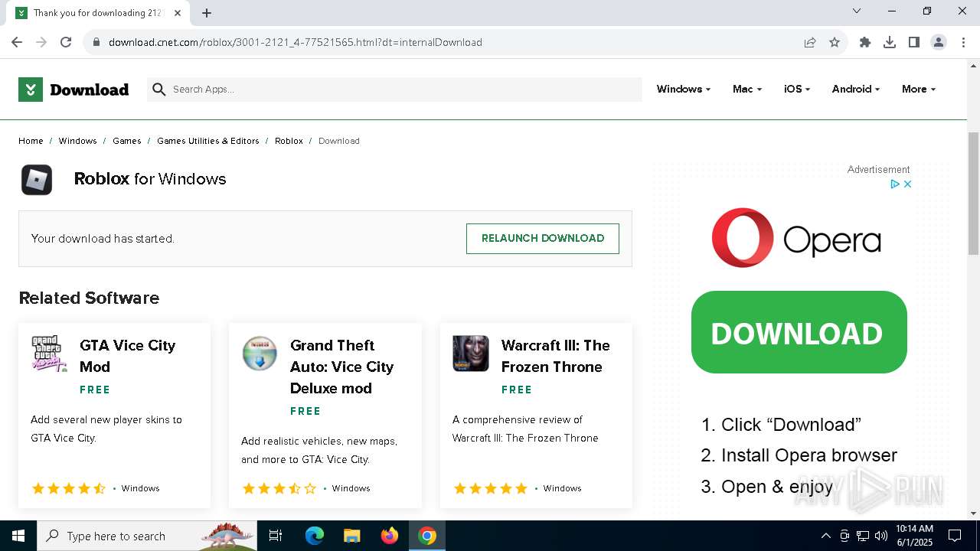Open the tab search chevron
The image size is (980, 551).
point(857,11)
